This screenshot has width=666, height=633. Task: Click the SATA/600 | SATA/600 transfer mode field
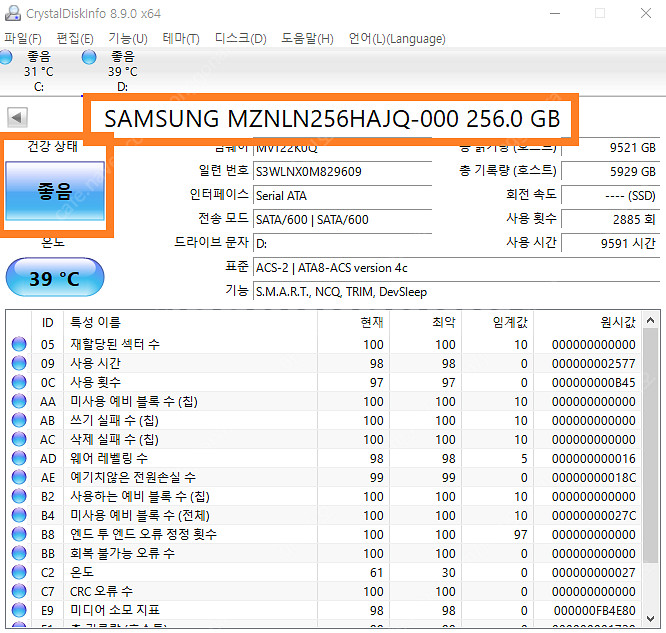point(342,220)
